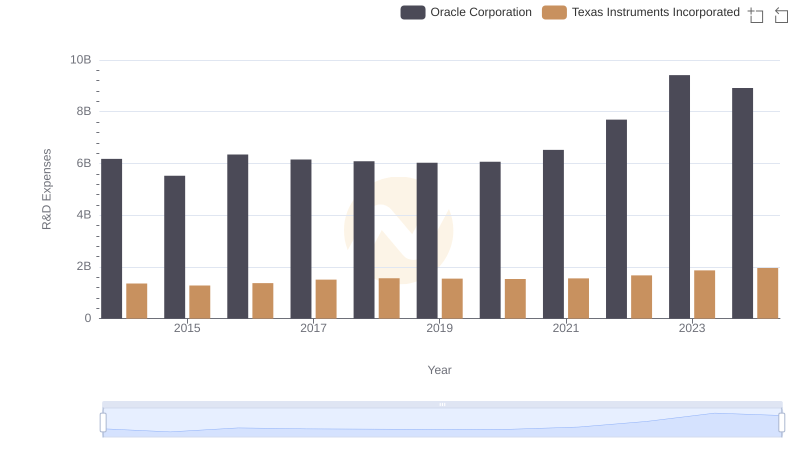The height and width of the screenshot is (461, 800).
Task: Toggle Oracle Corporation series in legend
Action: (466, 12)
